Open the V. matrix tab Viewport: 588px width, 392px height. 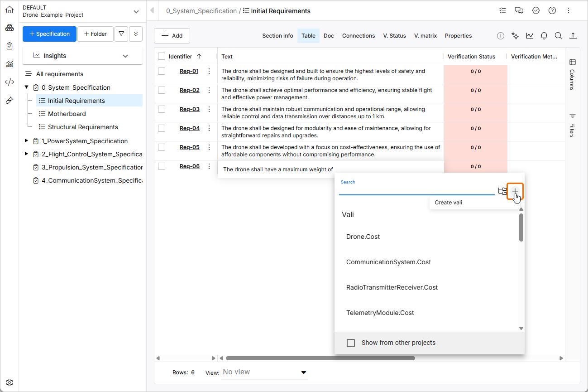(425, 35)
